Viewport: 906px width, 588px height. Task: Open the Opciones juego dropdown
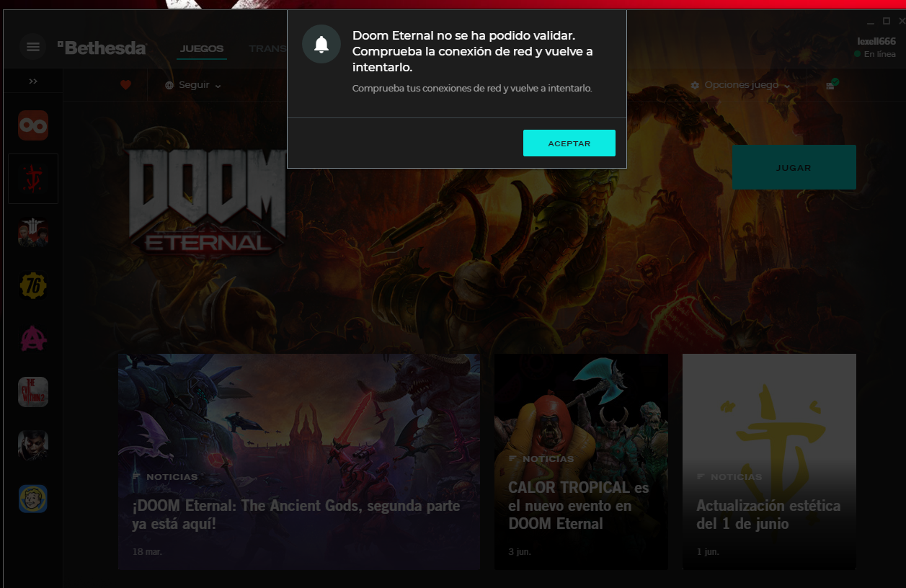click(x=740, y=85)
